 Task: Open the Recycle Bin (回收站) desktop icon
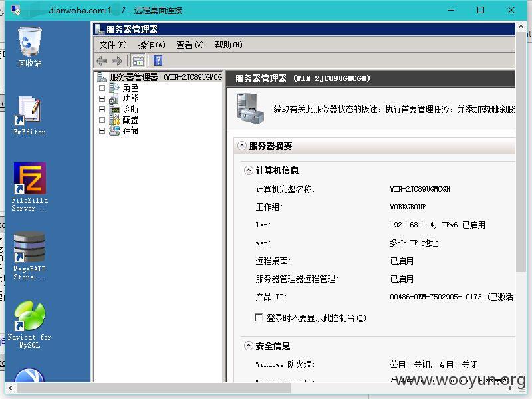coord(29,47)
